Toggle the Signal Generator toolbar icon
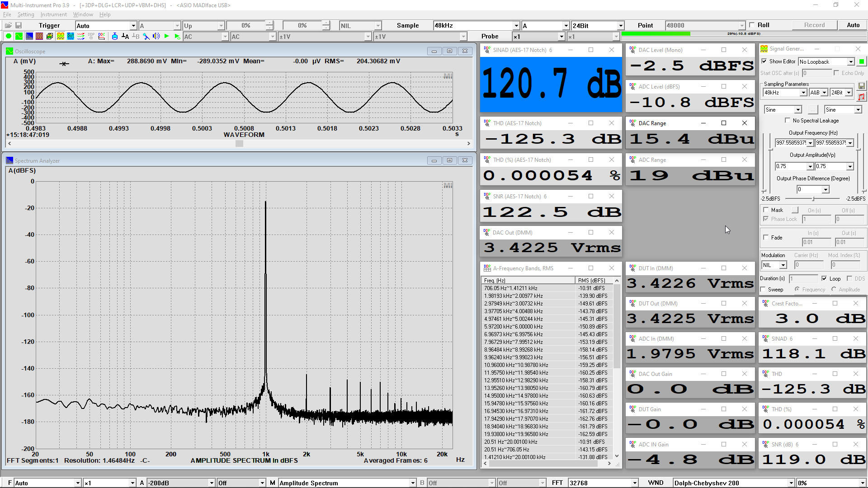This screenshot has width=868, height=488. click(x=61, y=36)
